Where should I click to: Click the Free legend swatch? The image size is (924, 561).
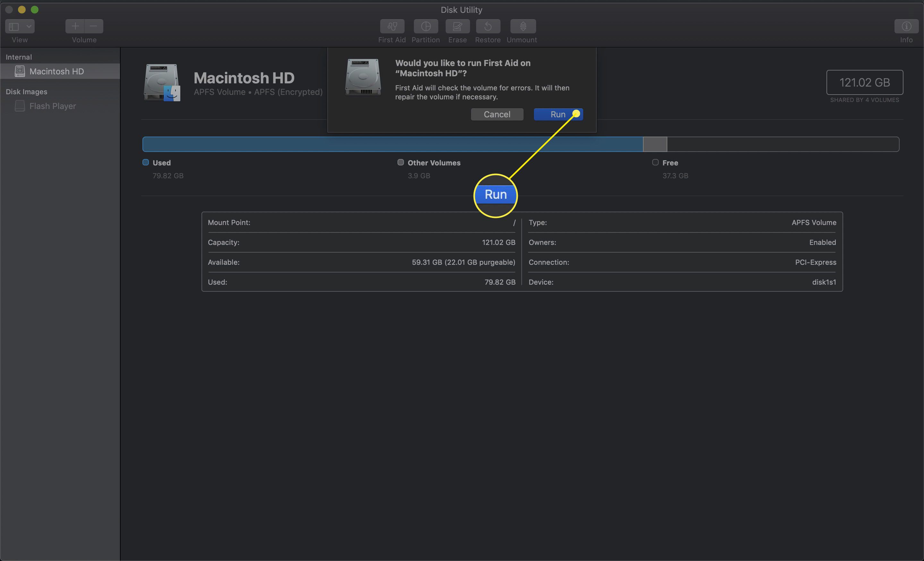coord(655,162)
